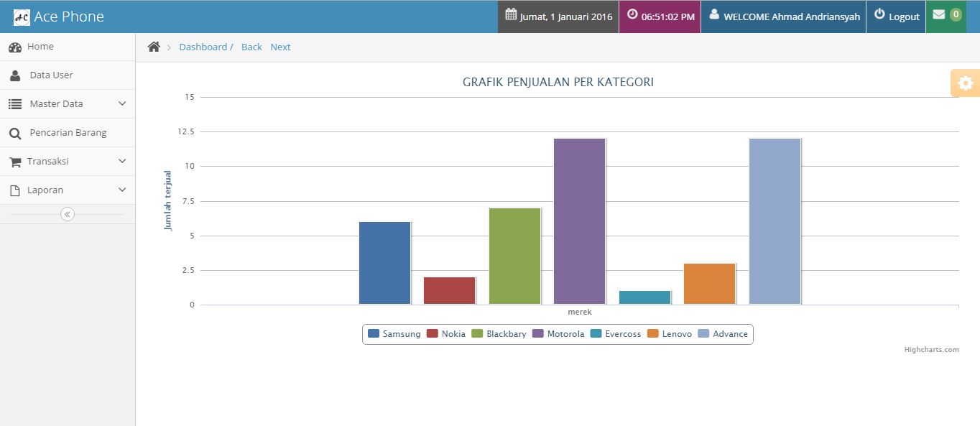Open the Master Data menu
This screenshot has height=426, width=980.
click(68, 104)
